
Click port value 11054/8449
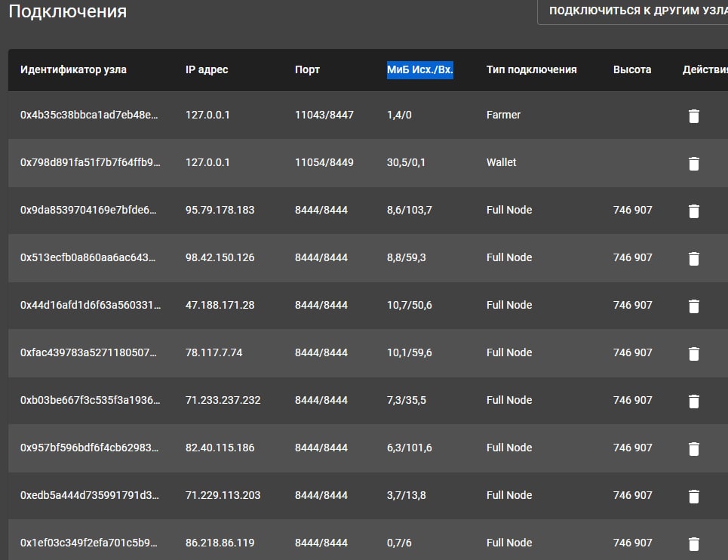pos(324,162)
